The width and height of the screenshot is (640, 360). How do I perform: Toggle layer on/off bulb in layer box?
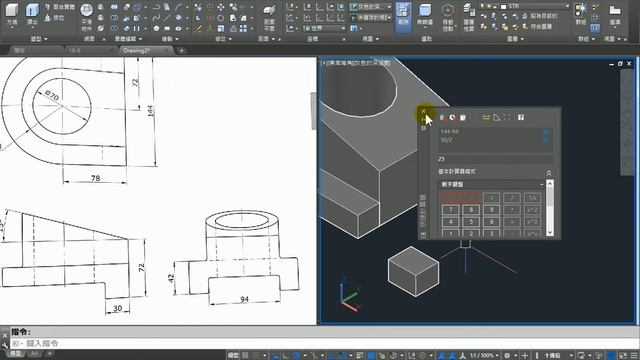click(x=483, y=7)
